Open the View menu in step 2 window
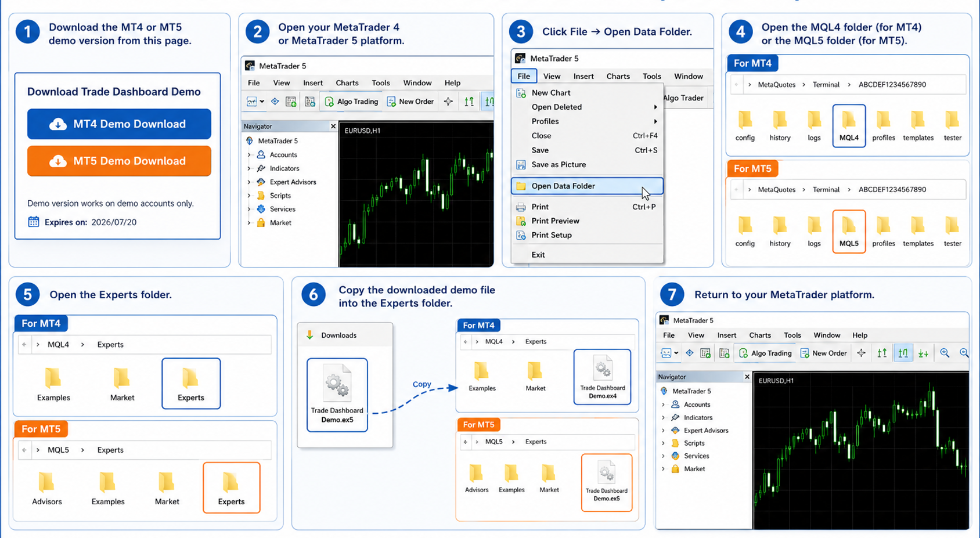This screenshot has width=980, height=538. (x=282, y=83)
